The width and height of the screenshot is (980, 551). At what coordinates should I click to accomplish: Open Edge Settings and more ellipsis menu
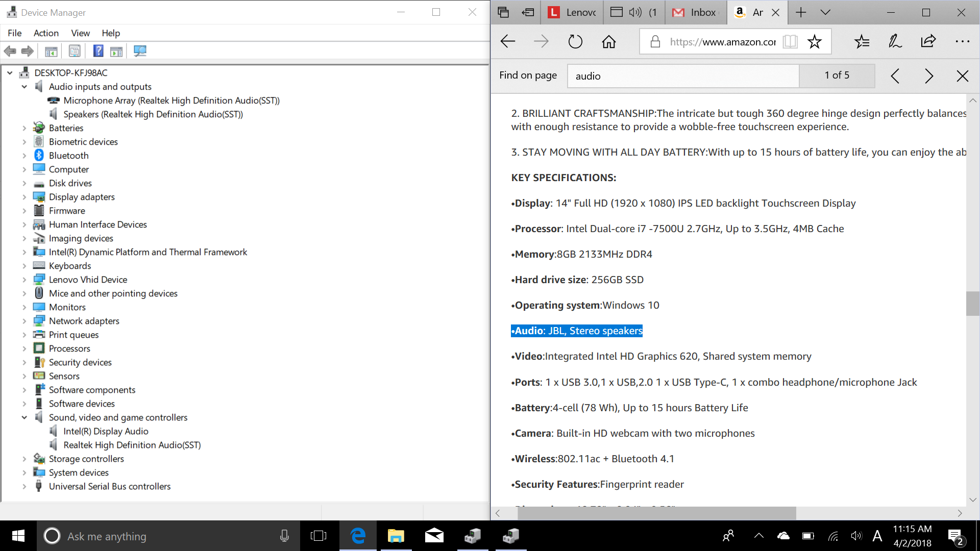(963, 41)
